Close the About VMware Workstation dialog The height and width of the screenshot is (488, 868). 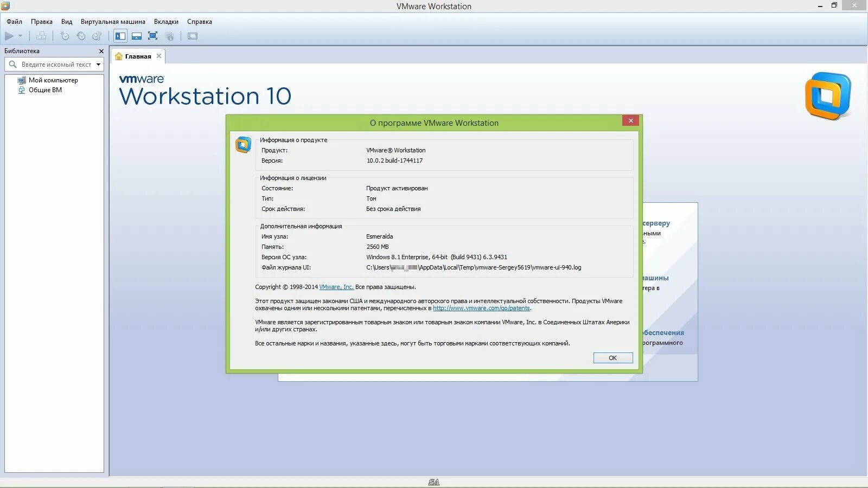click(630, 121)
